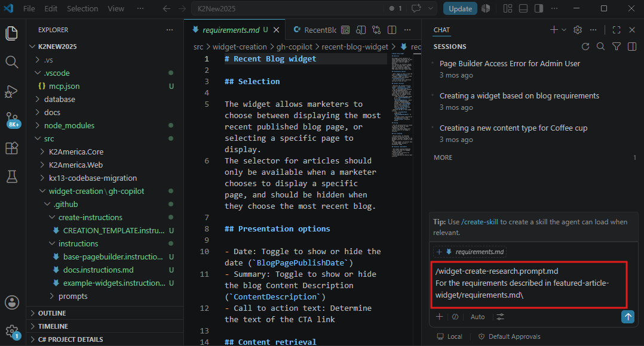Search the chat sessions
The height and width of the screenshot is (346, 644).
(x=600, y=47)
